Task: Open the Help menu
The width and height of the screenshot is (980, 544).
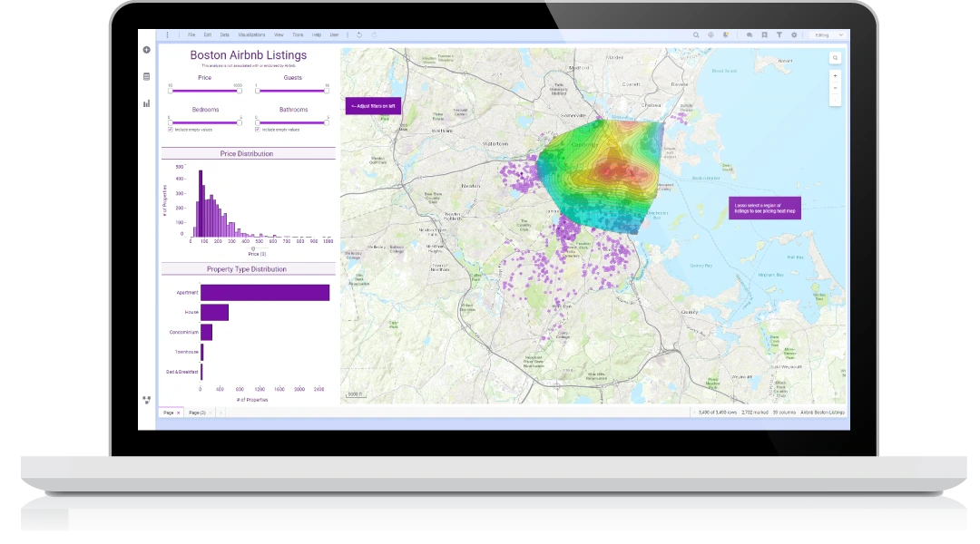Action: pos(317,35)
